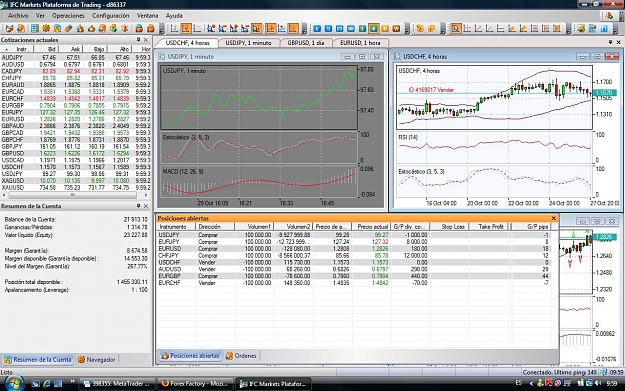Select the Posiciones abiertas bottom tab
The width and height of the screenshot is (625, 391).
(x=191, y=356)
